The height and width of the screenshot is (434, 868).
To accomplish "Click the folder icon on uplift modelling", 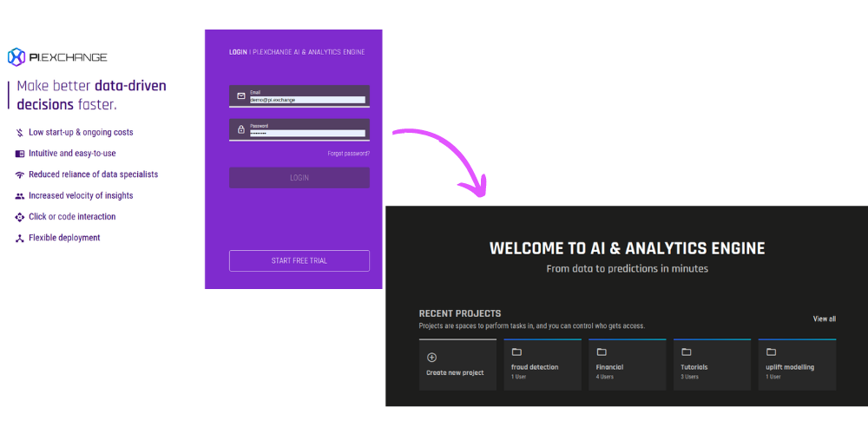I will (771, 352).
